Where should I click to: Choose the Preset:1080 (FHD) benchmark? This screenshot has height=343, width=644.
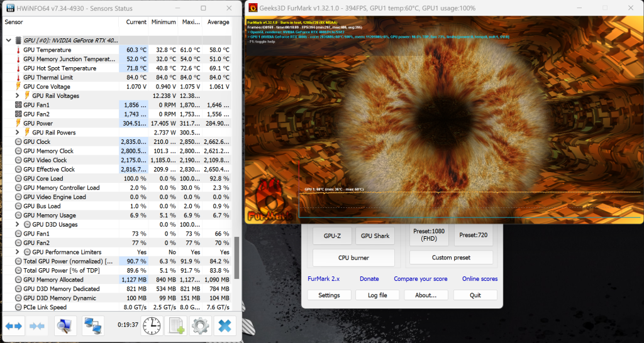tap(429, 235)
